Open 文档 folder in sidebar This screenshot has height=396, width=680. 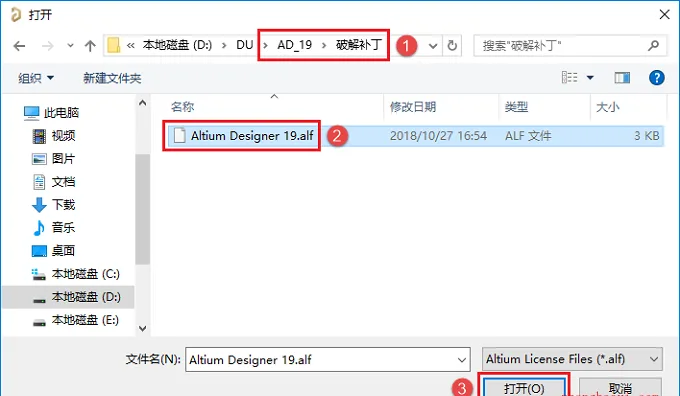pos(63,182)
